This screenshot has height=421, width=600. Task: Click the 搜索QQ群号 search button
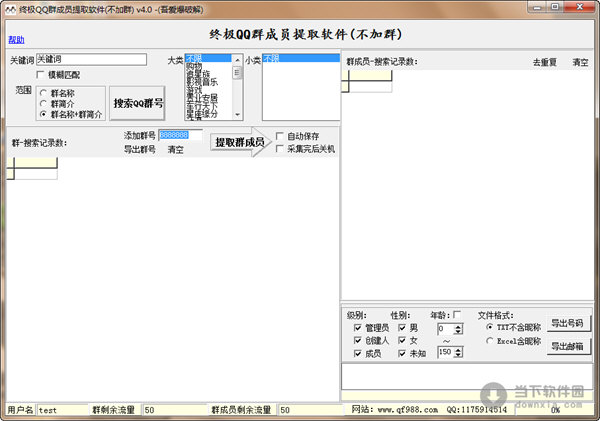137,103
